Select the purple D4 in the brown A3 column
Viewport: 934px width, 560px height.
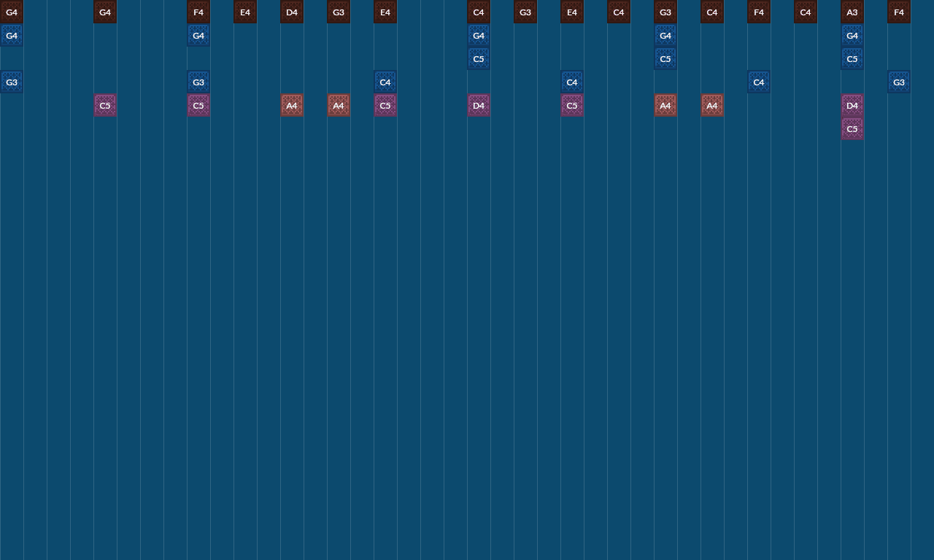852,105
